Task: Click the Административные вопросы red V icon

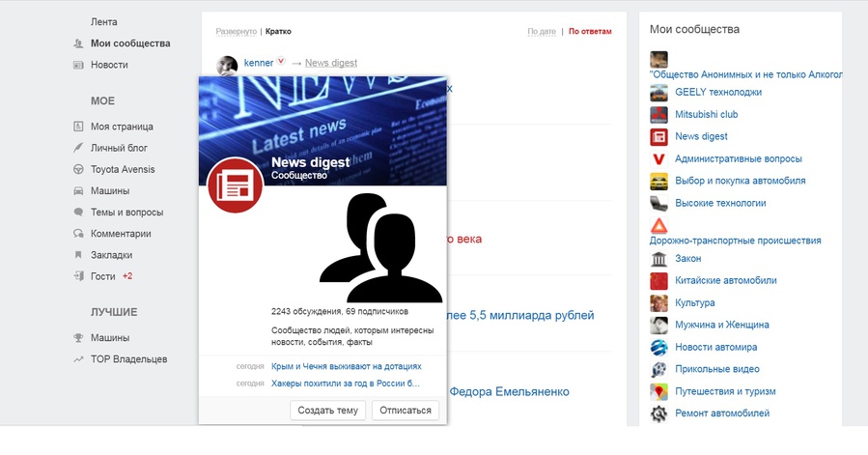Action: click(x=658, y=159)
